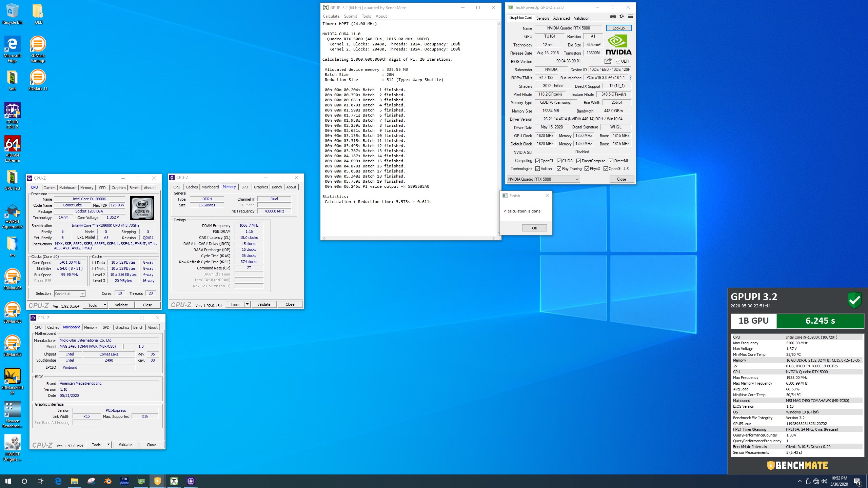The image size is (868, 488).
Task: Toggle the Ray Tracing checkbox
Action: point(559,169)
